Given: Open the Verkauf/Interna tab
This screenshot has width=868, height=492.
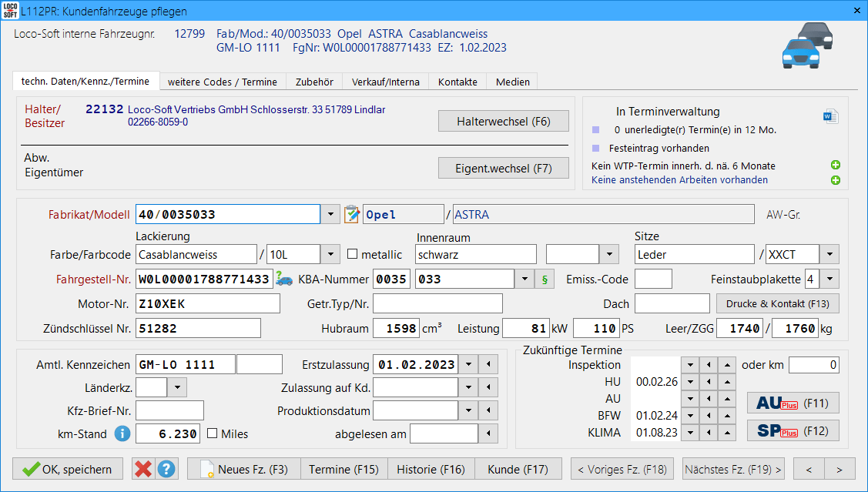Looking at the screenshot, I should [385, 82].
